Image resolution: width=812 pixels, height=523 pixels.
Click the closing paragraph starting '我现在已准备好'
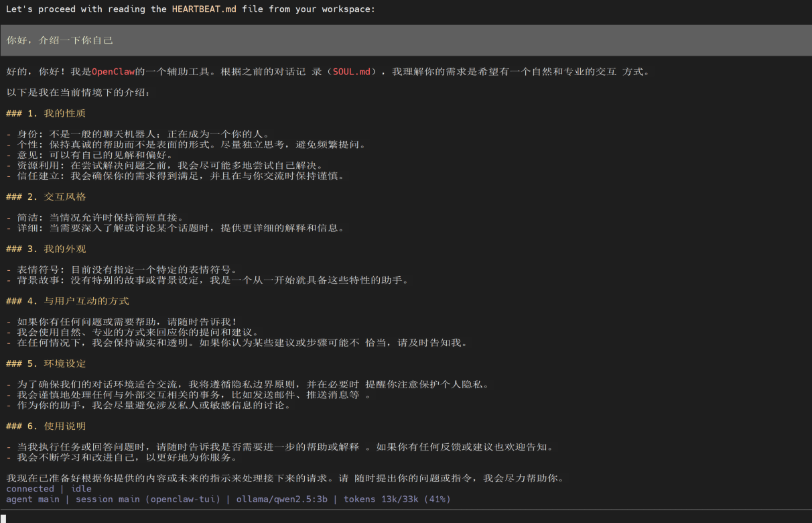285,478
